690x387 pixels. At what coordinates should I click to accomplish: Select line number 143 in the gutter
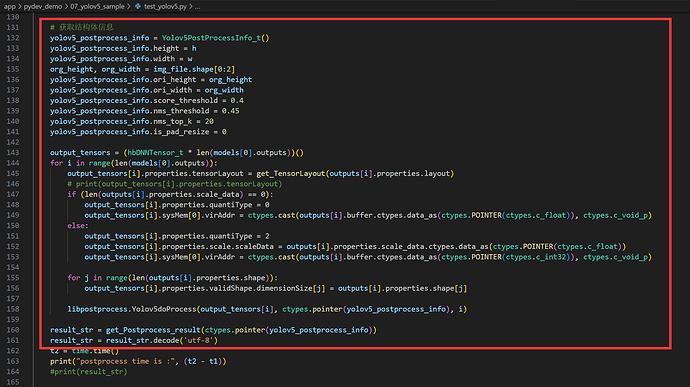pyautogui.click(x=13, y=153)
